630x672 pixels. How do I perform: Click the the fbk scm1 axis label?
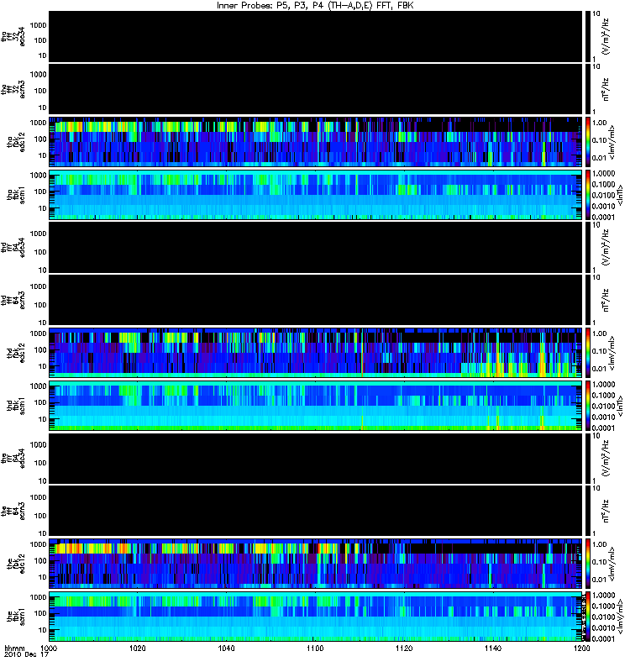click(16, 617)
